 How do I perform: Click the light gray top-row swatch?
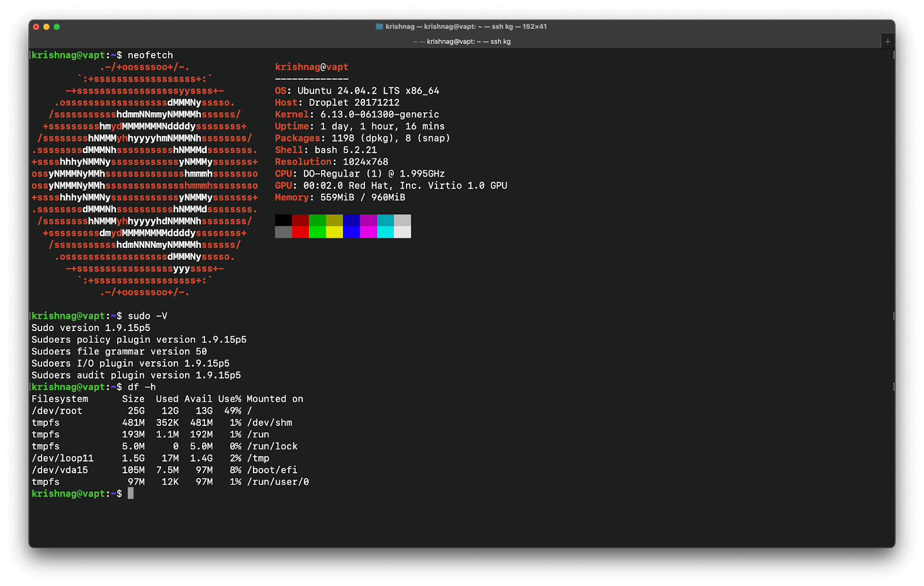tap(403, 220)
